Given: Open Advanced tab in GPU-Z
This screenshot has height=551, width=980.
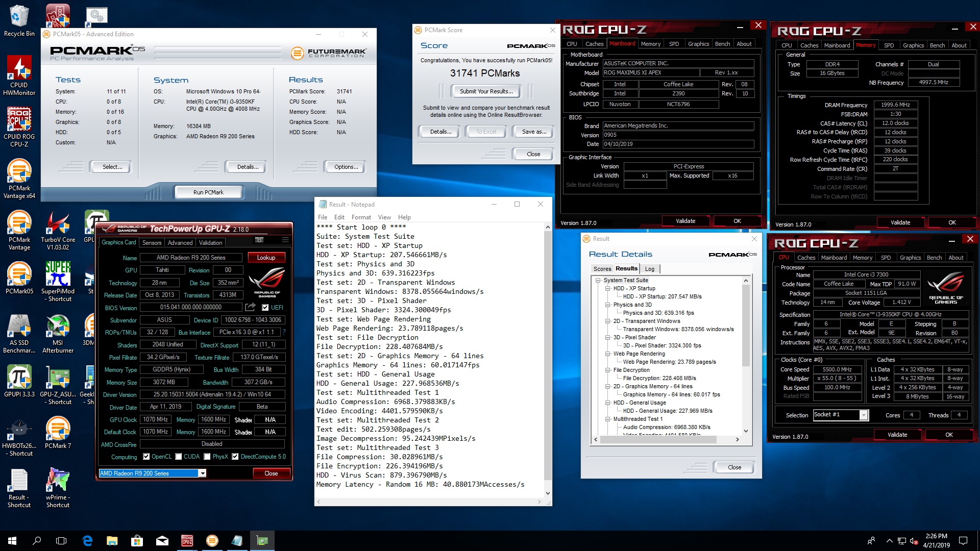Looking at the screenshot, I should coord(180,243).
